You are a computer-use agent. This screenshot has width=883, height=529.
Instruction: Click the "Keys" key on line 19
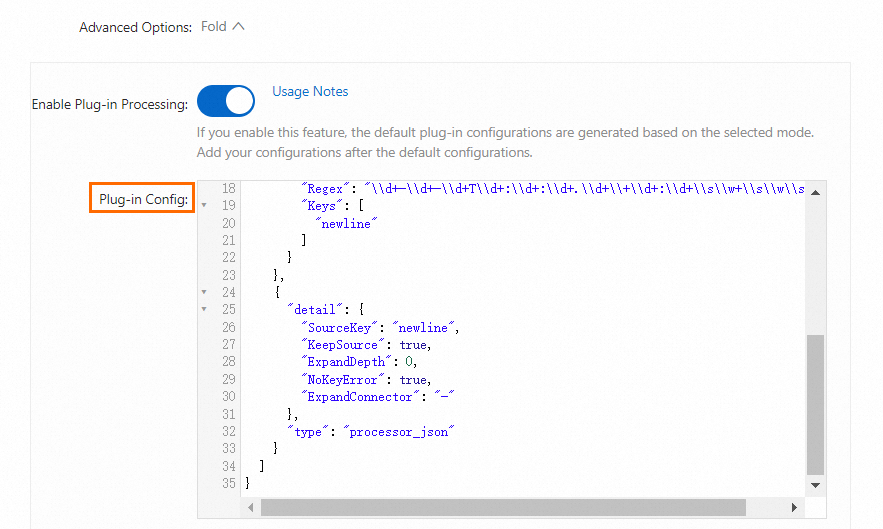point(322,206)
